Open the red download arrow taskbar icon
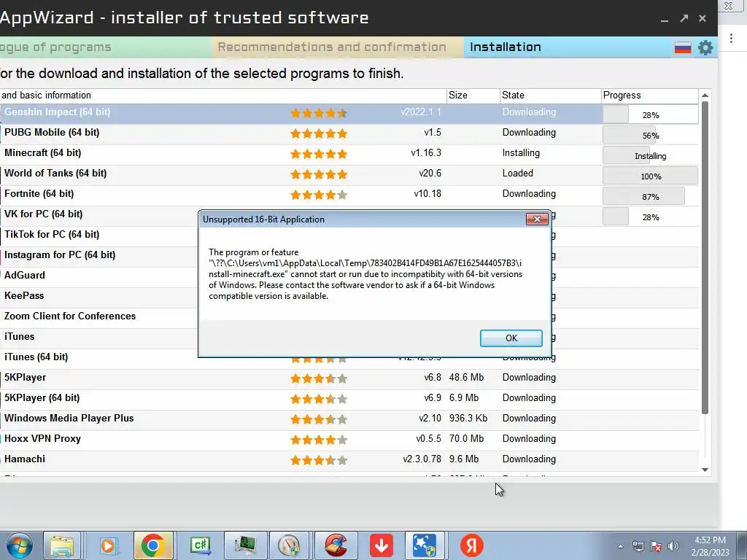 point(382,545)
